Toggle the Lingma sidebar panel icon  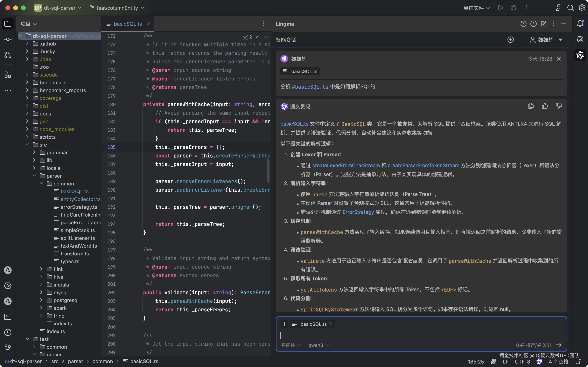coord(580,55)
